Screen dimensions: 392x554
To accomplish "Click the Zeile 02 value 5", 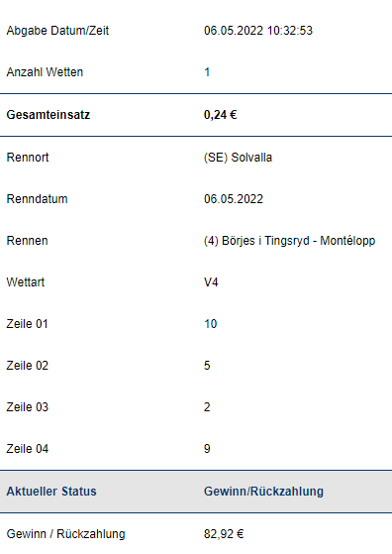I will coord(207,366).
